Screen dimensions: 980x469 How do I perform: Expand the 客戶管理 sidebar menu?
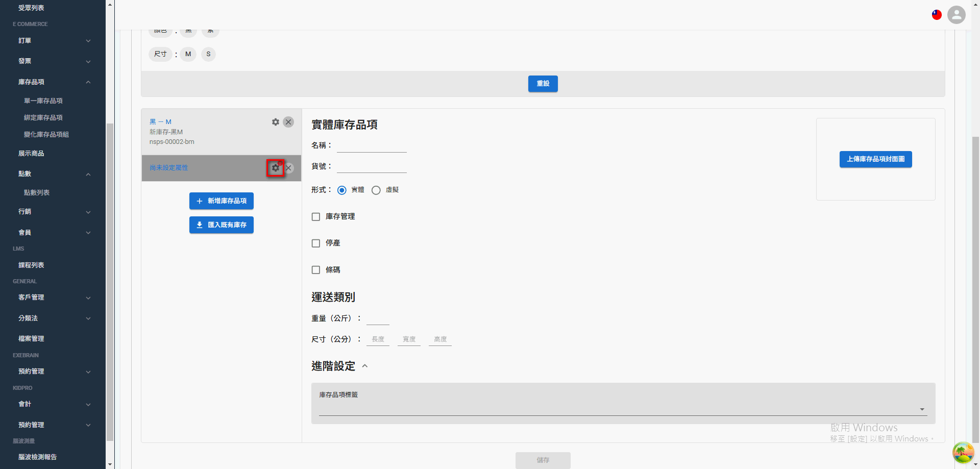tap(88, 298)
